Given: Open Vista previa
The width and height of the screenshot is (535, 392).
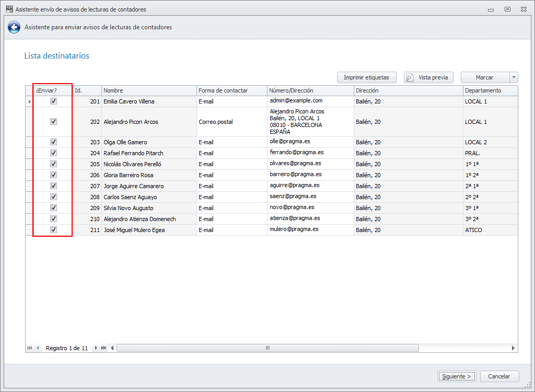Looking at the screenshot, I should click(428, 77).
